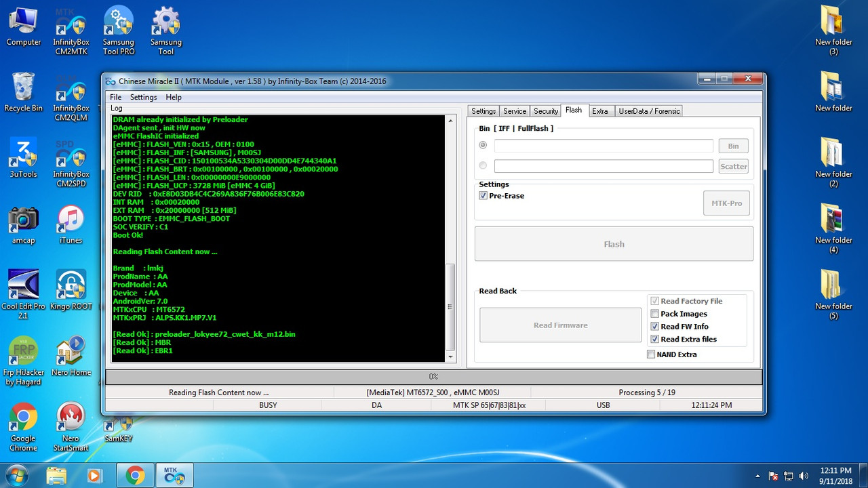
Task: Open New folder (3) on desktop
Action: tap(833, 32)
